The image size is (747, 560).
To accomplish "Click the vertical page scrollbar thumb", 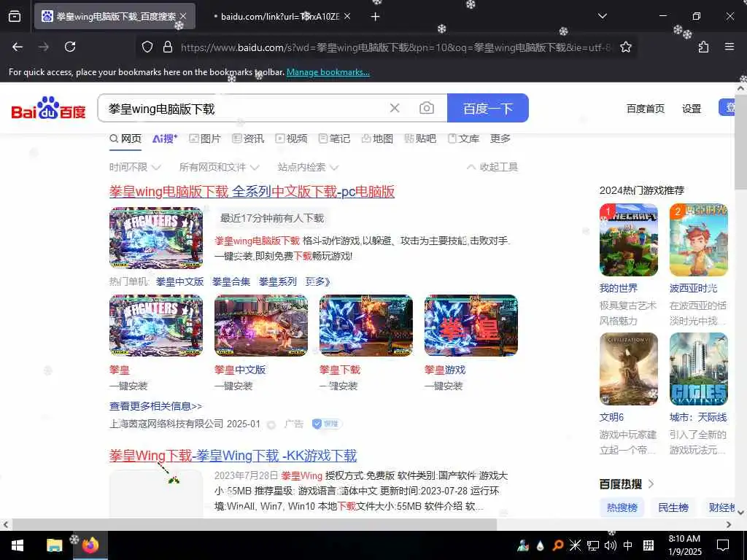I will click(x=741, y=143).
